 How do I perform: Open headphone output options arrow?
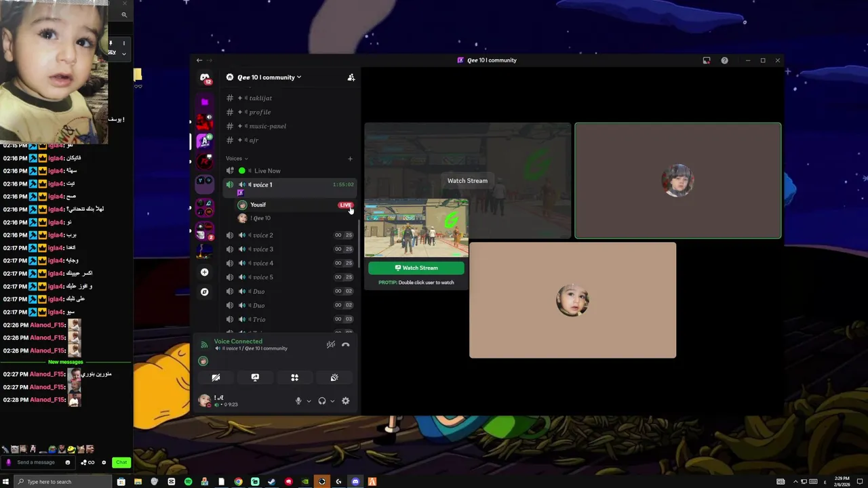pos(332,401)
